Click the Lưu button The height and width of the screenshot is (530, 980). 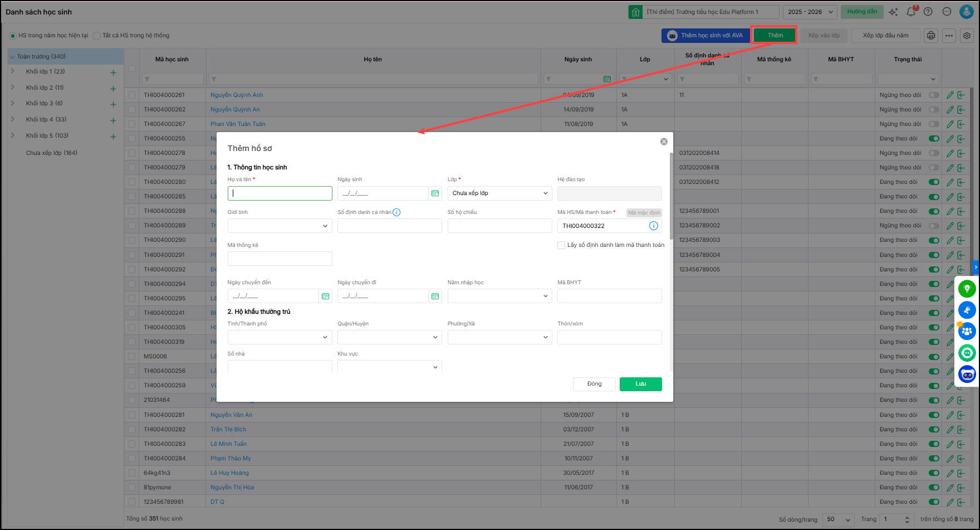click(x=640, y=384)
